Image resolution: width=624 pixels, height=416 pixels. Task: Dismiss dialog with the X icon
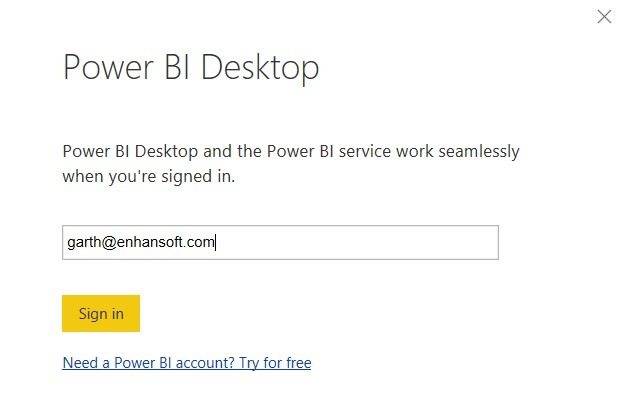point(604,17)
